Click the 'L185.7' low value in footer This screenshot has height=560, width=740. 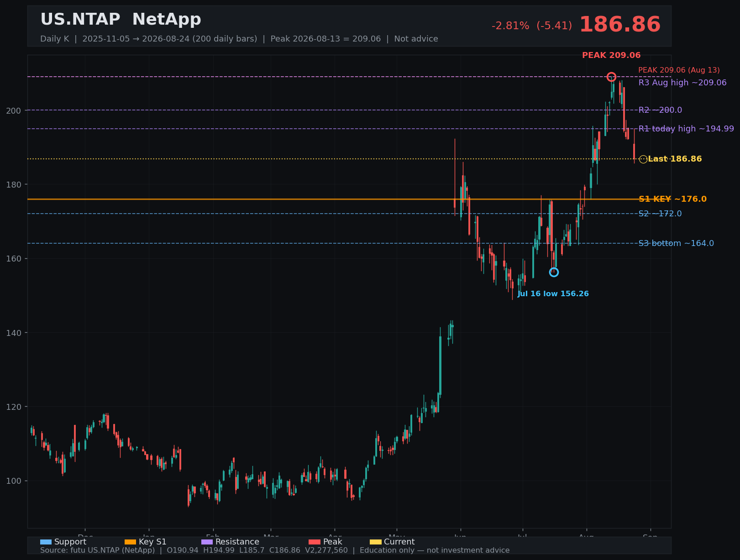tap(252, 550)
